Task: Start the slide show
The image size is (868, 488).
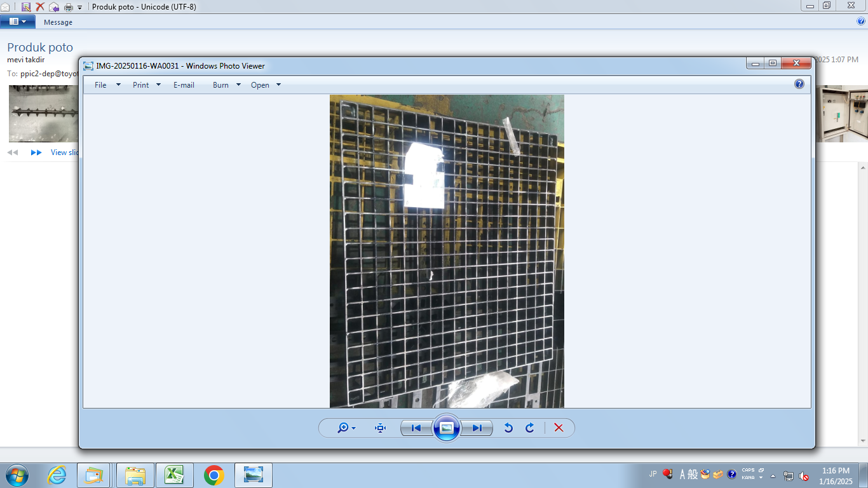Action: click(x=447, y=428)
